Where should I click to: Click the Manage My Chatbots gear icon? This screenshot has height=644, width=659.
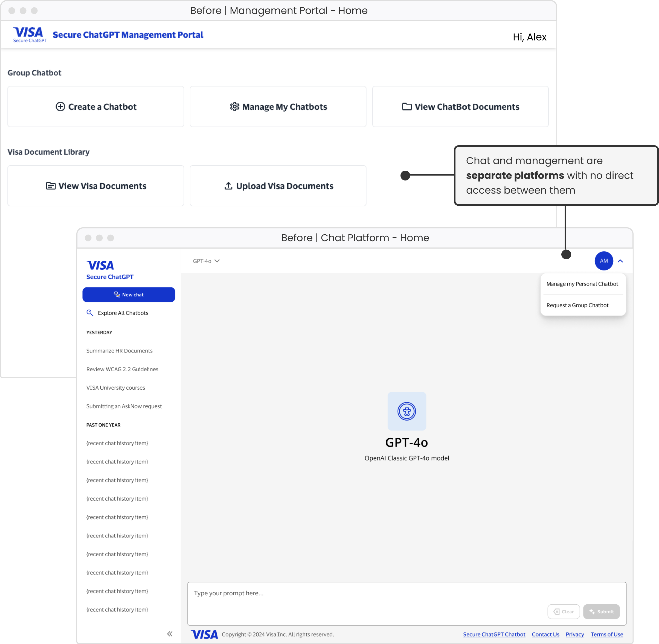pos(234,107)
